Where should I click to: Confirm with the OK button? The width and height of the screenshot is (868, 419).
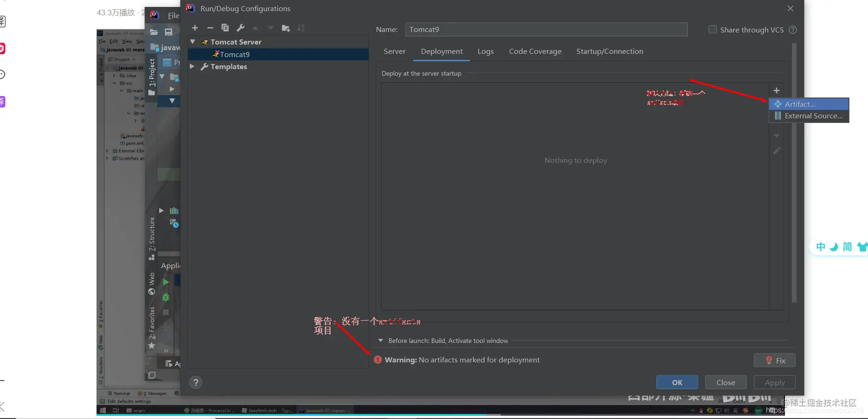[677, 382]
